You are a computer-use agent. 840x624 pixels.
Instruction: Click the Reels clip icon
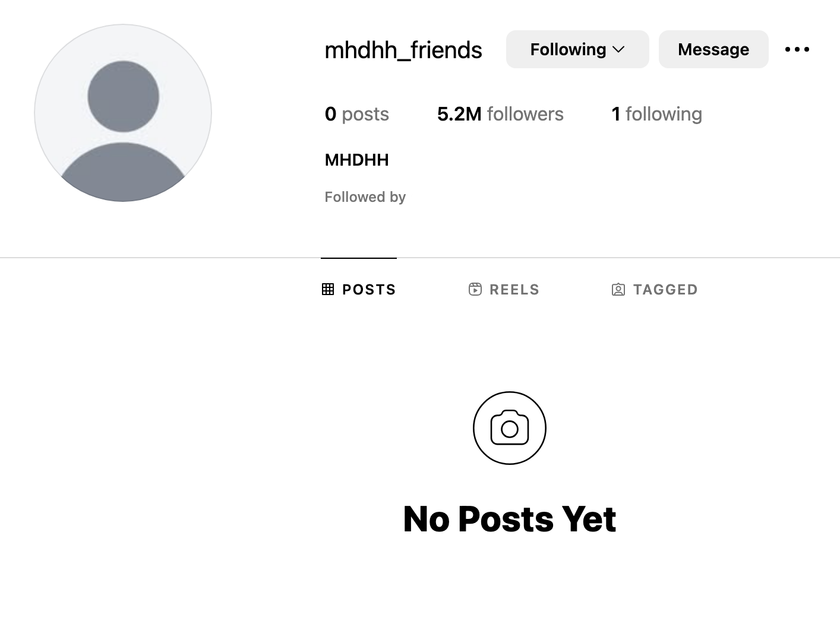coord(475,289)
